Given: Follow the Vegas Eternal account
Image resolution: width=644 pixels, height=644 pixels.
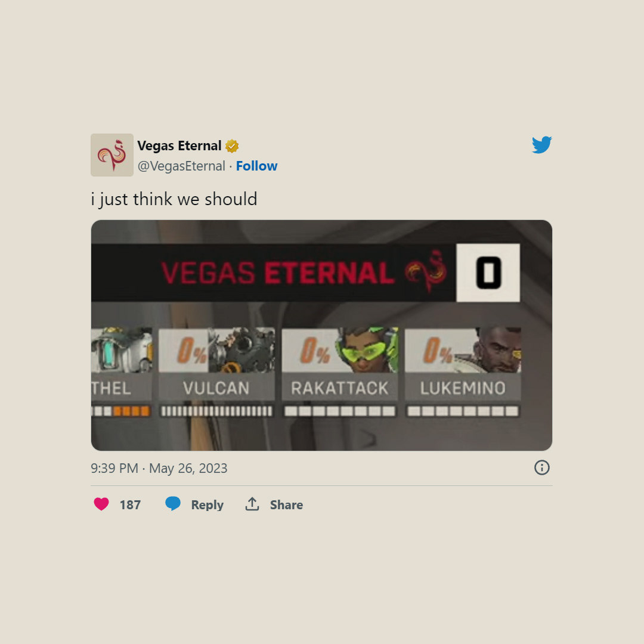Looking at the screenshot, I should pyautogui.click(x=256, y=166).
